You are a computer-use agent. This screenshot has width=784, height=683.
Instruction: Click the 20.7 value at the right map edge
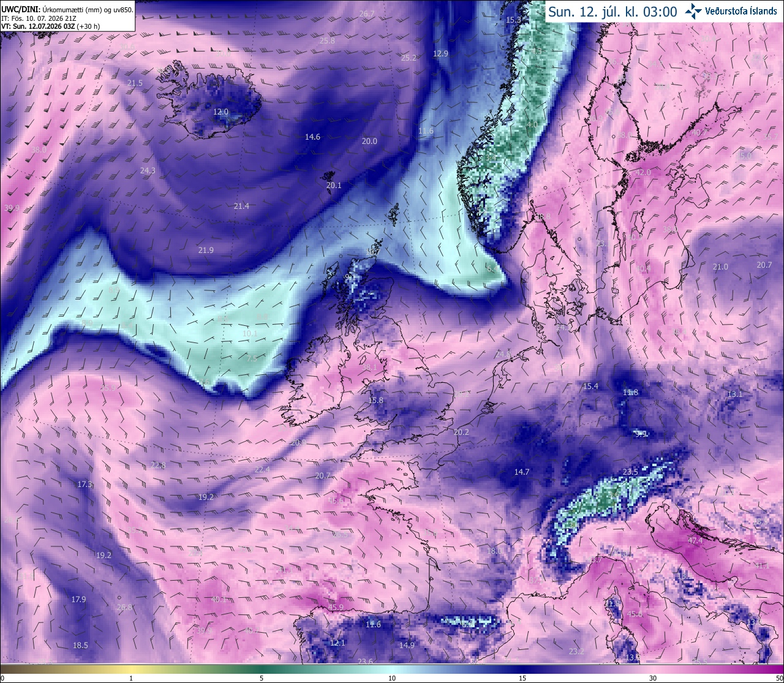[764, 265]
